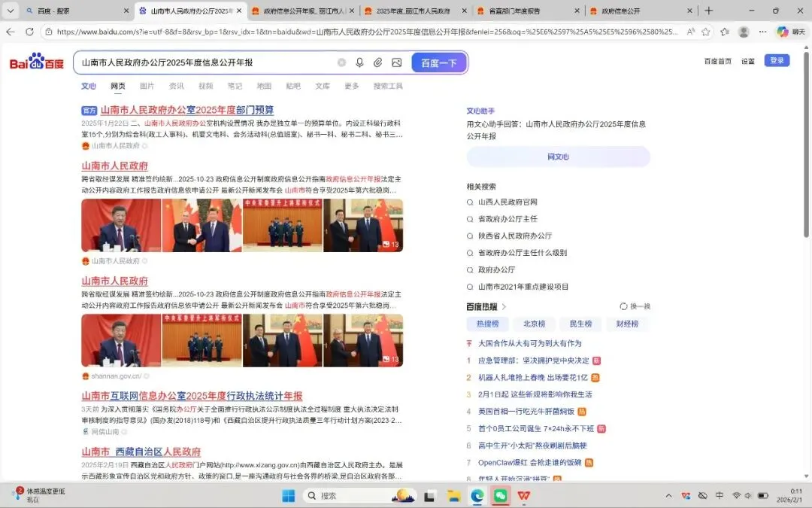Open the browser profile avatar
Viewport: 812px width, 508px height.
744,32
